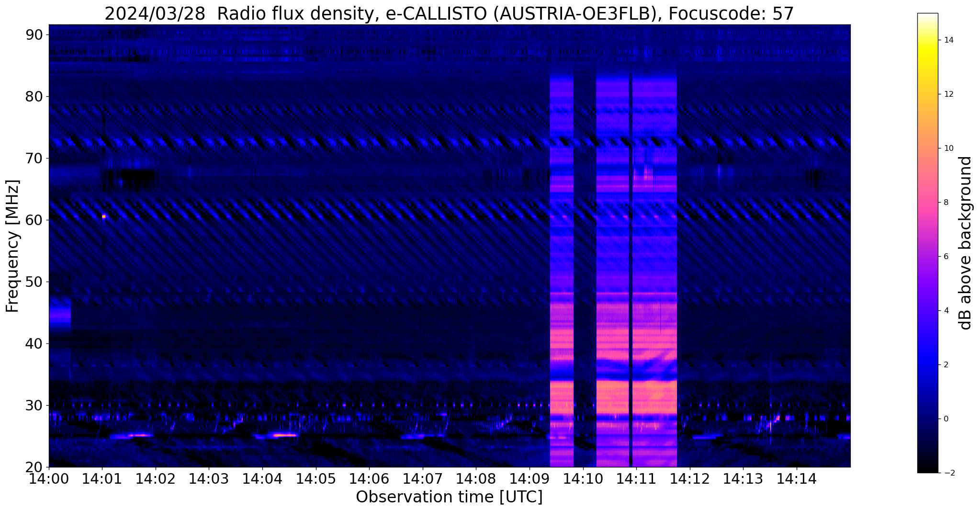Click the dark gap in the burst at 14:11
This screenshot has width=980, height=511.
(x=631, y=271)
